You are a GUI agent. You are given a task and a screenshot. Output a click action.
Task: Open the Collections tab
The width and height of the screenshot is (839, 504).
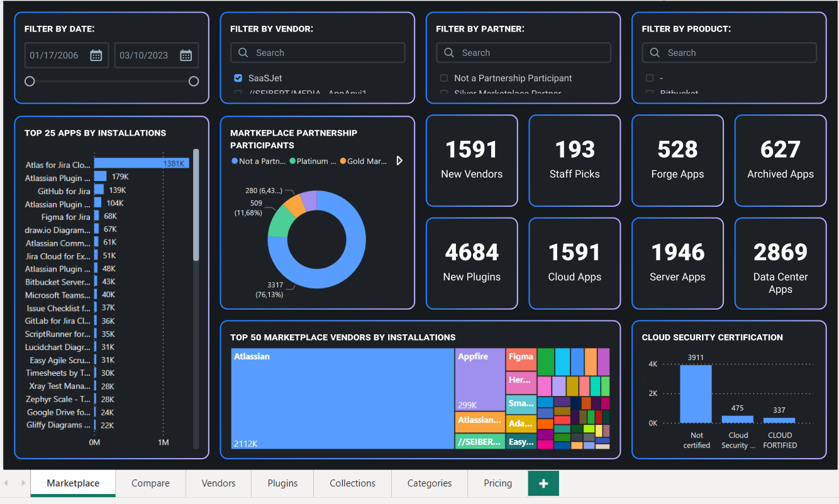pyautogui.click(x=352, y=483)
